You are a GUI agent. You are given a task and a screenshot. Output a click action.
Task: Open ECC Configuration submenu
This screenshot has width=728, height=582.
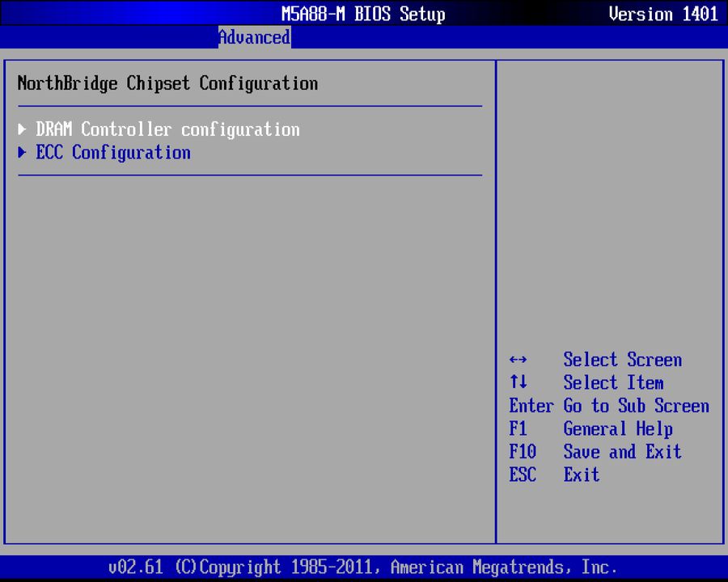pos(112,153)
